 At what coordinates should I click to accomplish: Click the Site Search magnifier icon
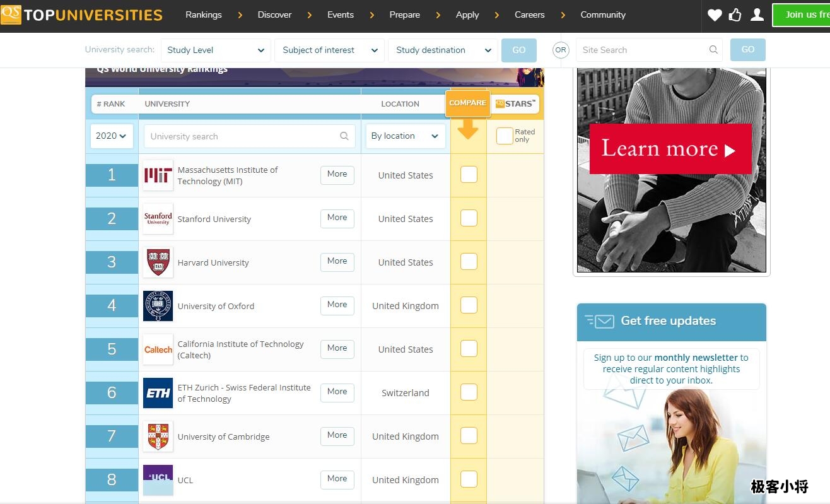click(713, 50)
